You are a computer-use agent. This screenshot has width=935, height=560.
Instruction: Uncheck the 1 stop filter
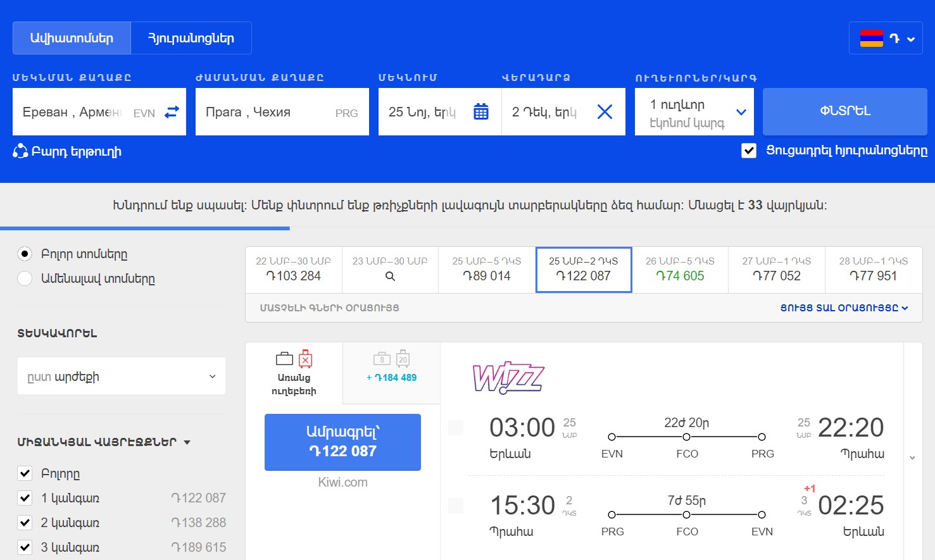(25, 498)
